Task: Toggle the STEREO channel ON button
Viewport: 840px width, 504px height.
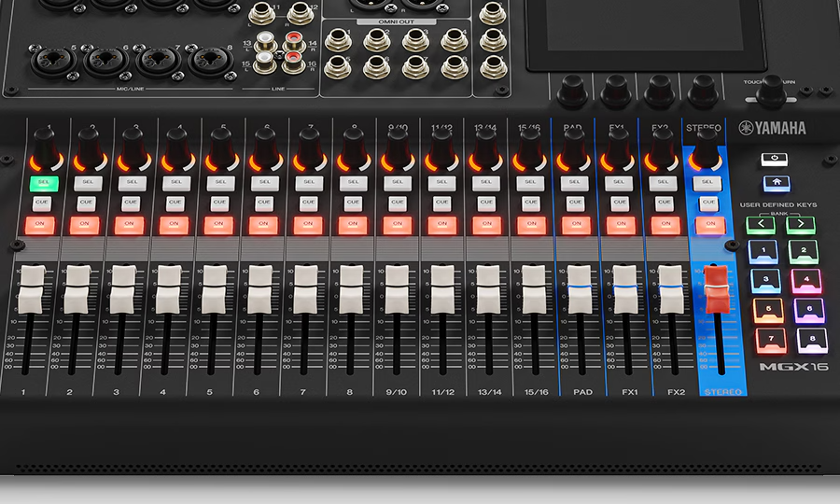Action: tap(709, 225)
